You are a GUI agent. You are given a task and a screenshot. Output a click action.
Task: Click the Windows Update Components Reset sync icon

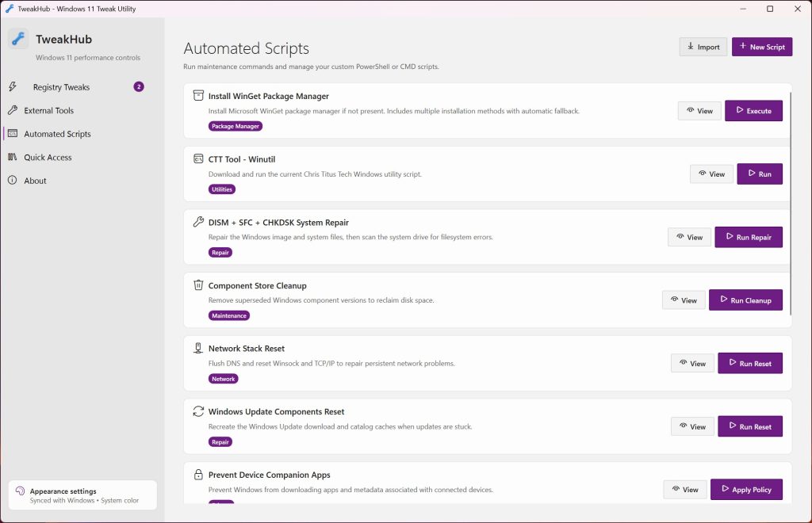(x=198, y=411)
